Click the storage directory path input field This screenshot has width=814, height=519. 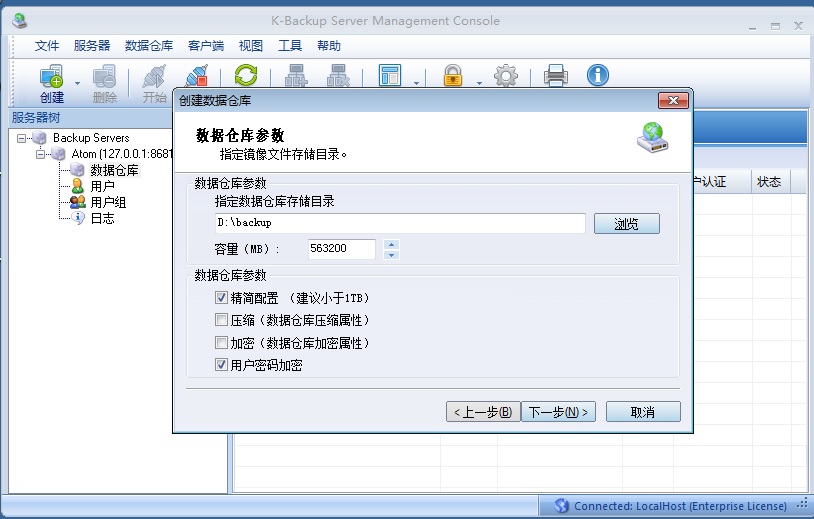[x=399, y=223]
